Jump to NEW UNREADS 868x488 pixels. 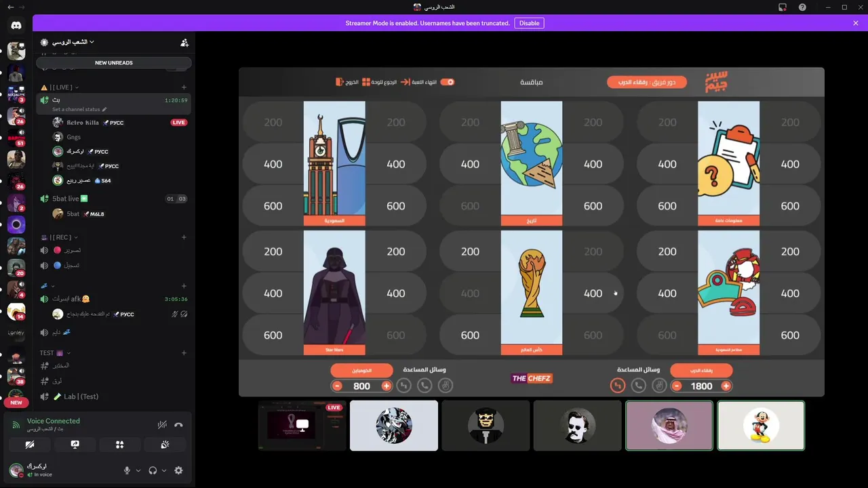click(x=114, y=63)
